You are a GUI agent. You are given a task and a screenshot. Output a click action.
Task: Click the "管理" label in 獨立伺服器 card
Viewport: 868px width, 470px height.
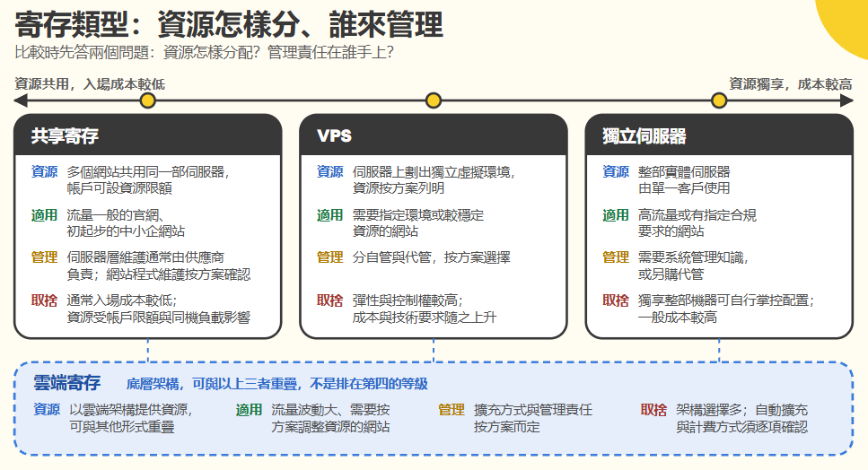point(616,257)
